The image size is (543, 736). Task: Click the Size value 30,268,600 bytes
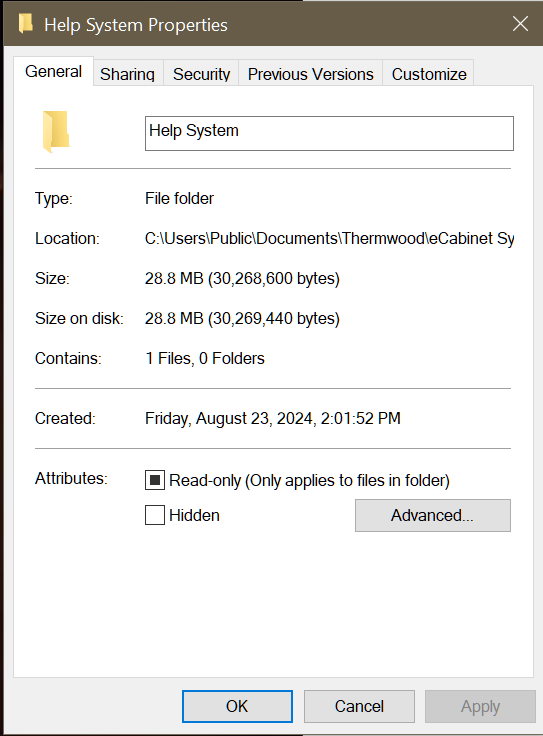(x=242, y=278)
